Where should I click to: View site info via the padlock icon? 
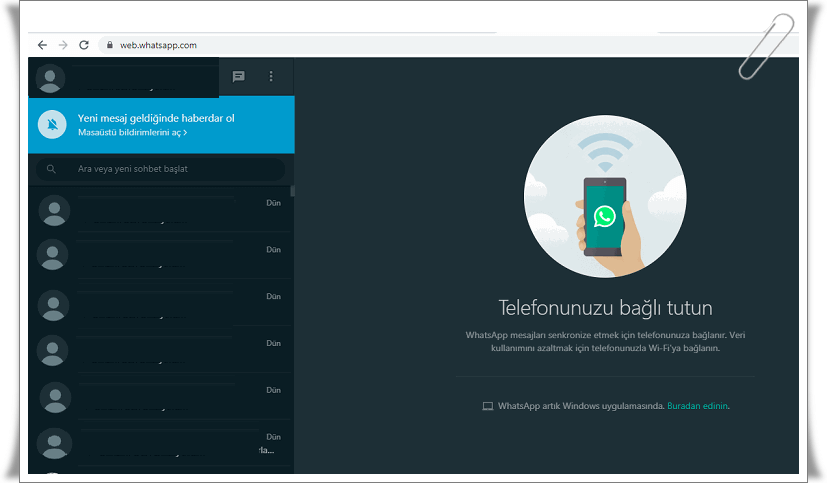pyautogui.click(x=110, y=45)
